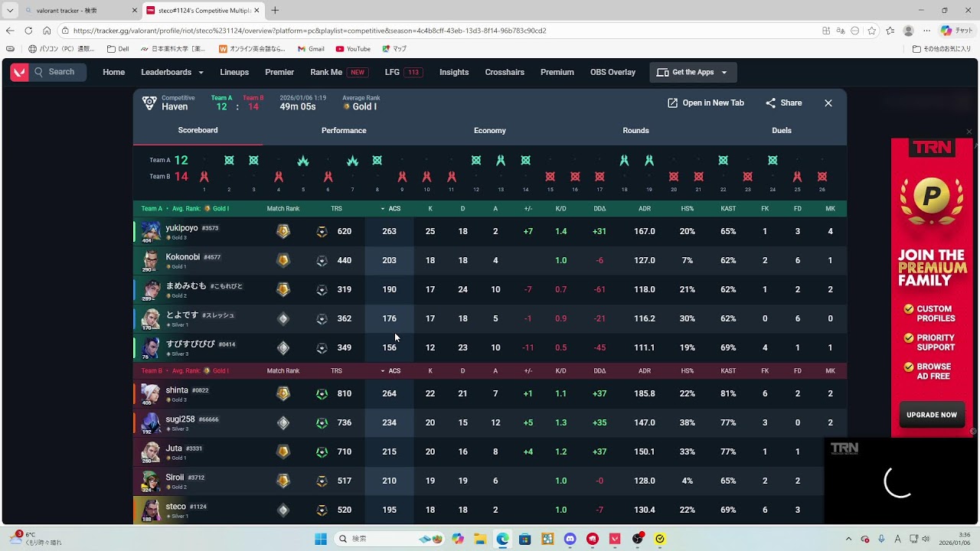The height and width of the screenshot is (551, 980).
Task: Click the tracker Search field
Action: (59, 72)
